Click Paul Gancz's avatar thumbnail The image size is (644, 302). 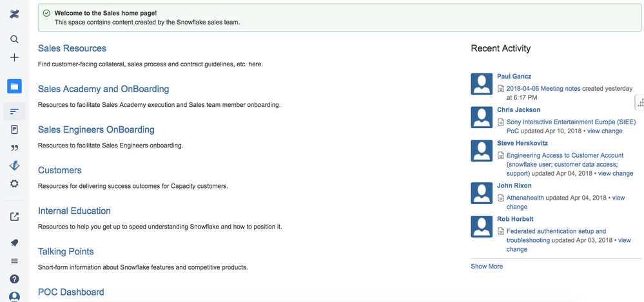[482, 84]
